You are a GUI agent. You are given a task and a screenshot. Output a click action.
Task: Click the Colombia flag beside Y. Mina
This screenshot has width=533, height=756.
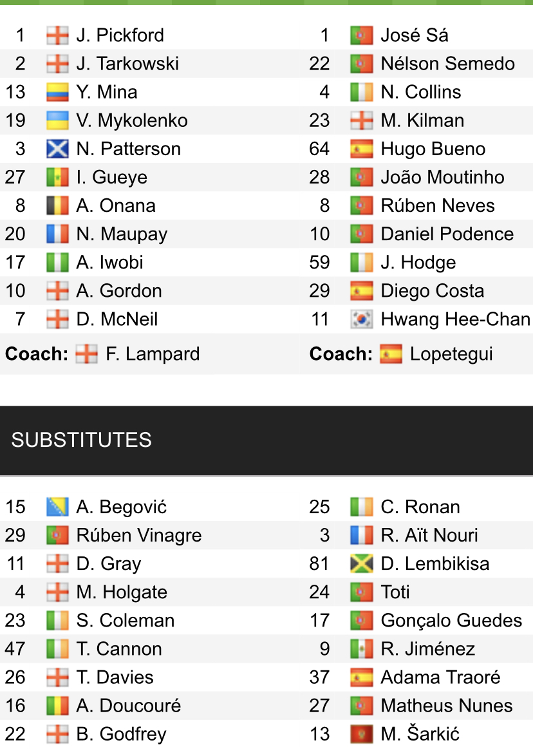click(x=57, y=92)
